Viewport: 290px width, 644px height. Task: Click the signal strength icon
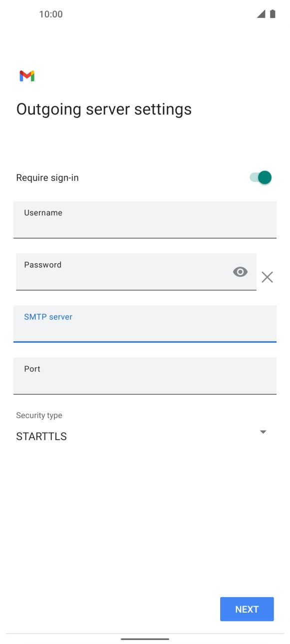pyautogui.click(x=262, y=14)
